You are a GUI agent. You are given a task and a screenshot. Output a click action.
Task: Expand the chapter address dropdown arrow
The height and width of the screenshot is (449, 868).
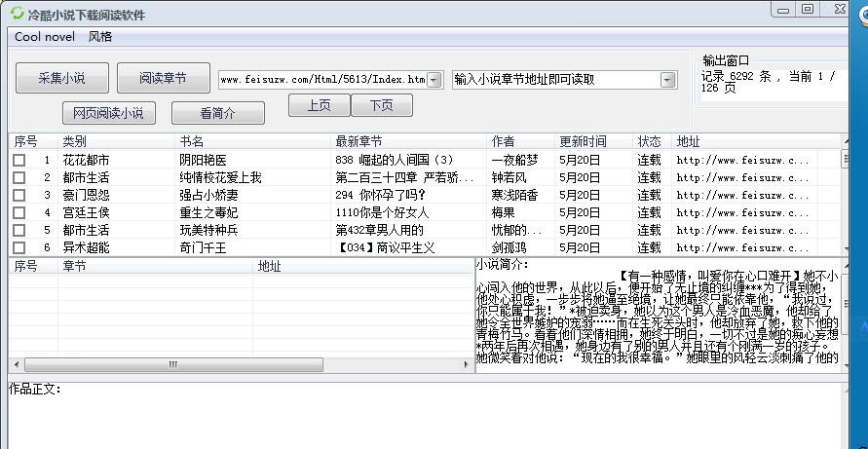[x=668, y=80]
